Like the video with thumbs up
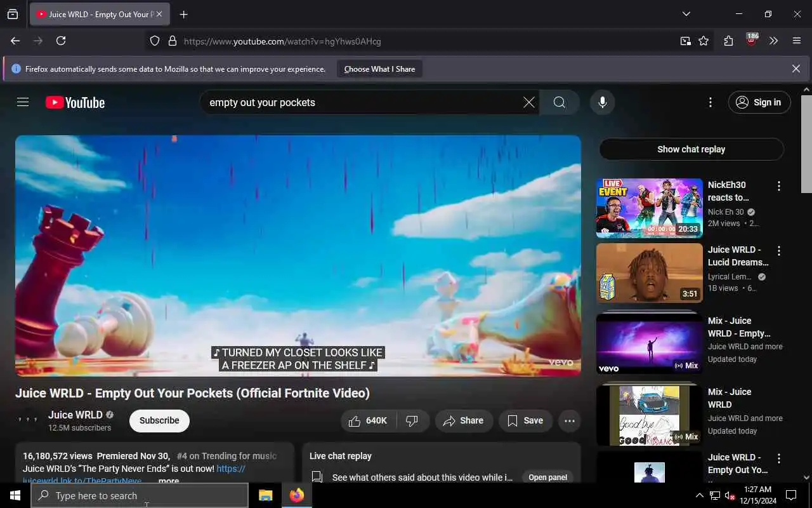 click(369, 420)
